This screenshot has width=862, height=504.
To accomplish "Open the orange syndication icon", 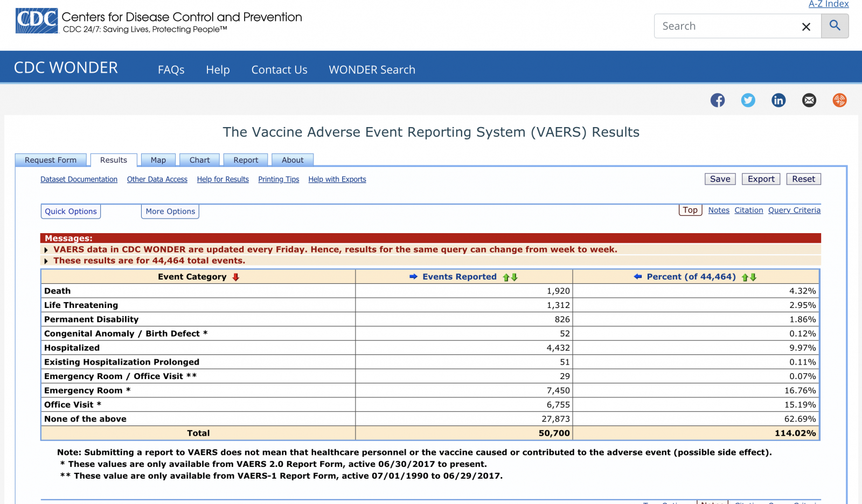I will [x=839, y=100].
